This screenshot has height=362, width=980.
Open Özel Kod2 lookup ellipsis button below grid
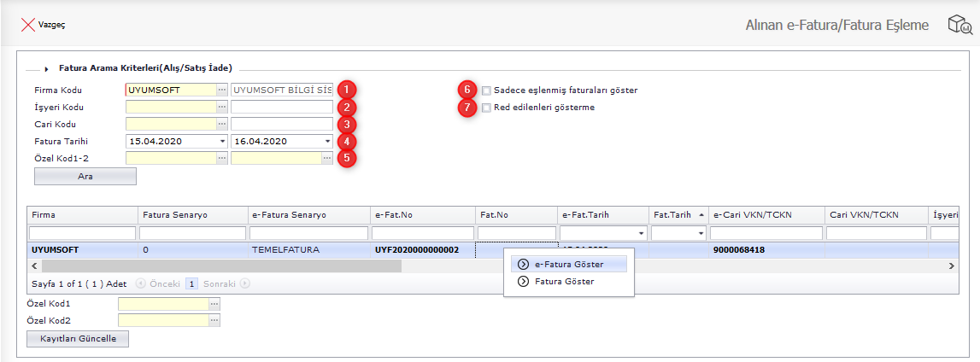point(214,320)
